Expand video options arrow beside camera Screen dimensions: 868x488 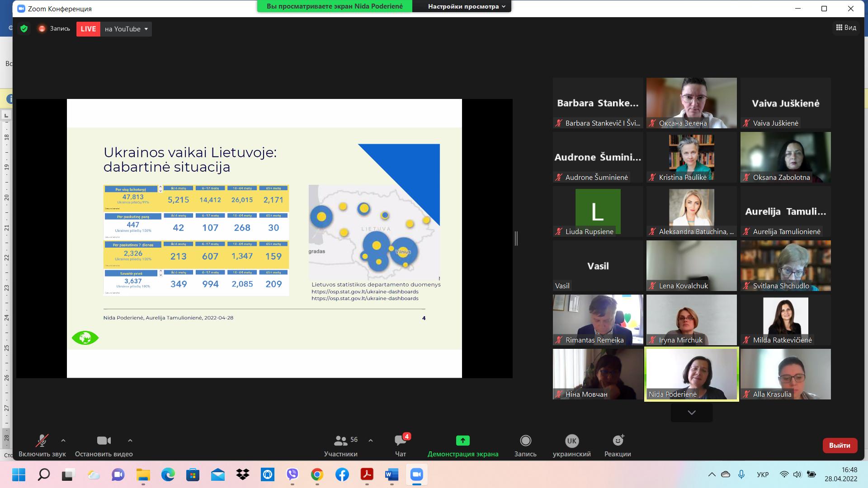click(x=130, y=441)
